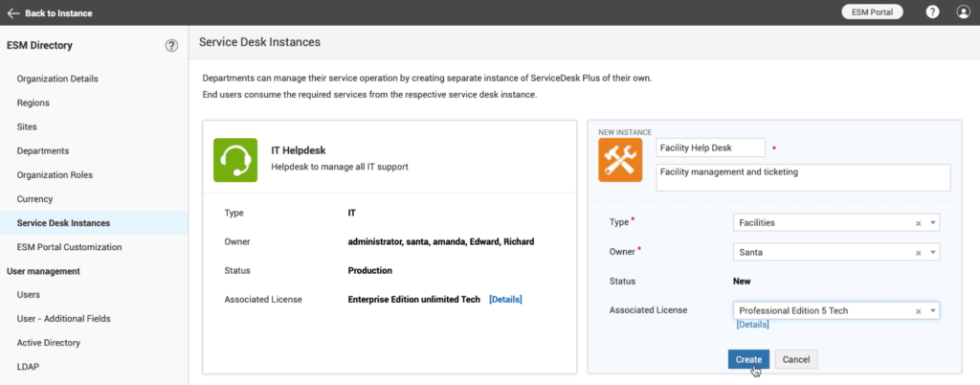Clear the Associated License selection x icon

[918, 311]
